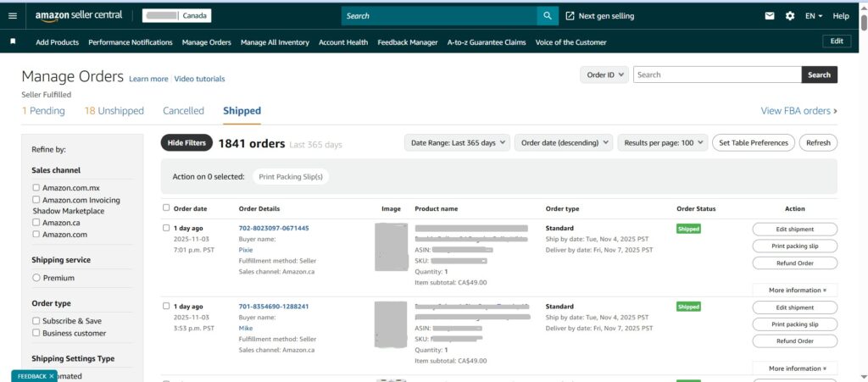Check Amazon.com Invoicing Shadow Marketplace filter
Viewport: 868px width, 382px height.
pos(36,200)
